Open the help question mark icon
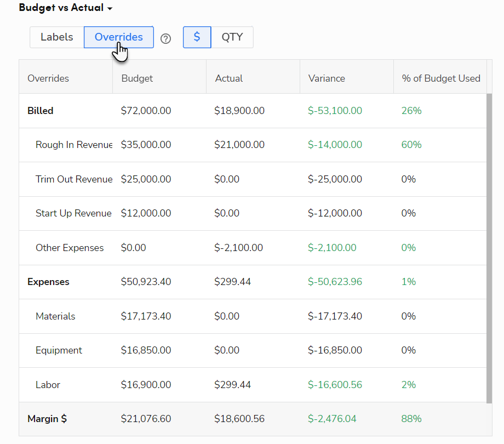Viewport: 504px width, 444px height. pos(165,39)
